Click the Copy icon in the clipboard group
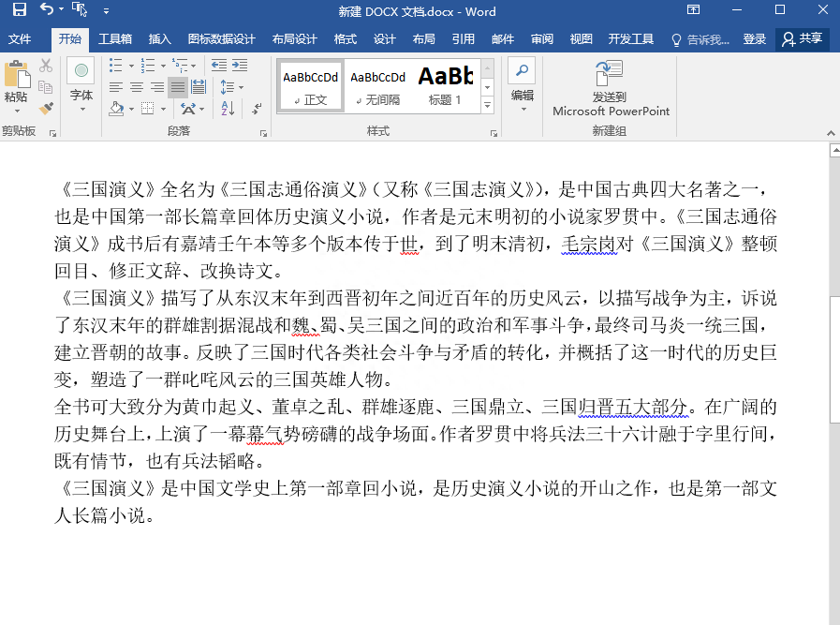The width and height of the screenshot is (840, 625). [44, 86]
